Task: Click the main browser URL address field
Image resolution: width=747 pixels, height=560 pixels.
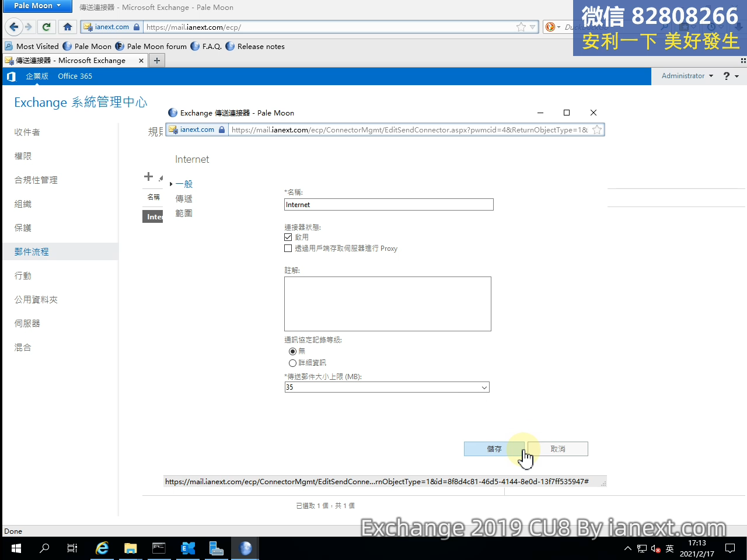Action: (329, 27)
